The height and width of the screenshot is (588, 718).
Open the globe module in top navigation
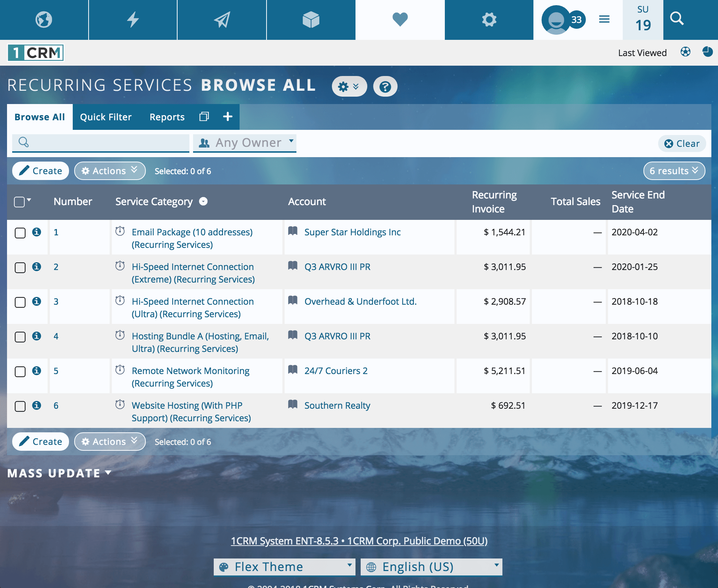44,20
